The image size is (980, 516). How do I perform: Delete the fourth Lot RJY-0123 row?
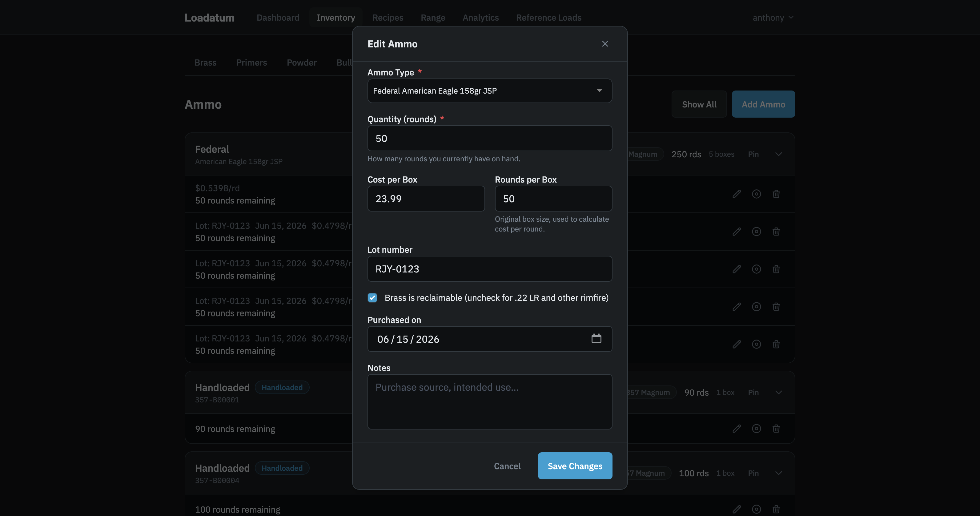tap(776, 345)
